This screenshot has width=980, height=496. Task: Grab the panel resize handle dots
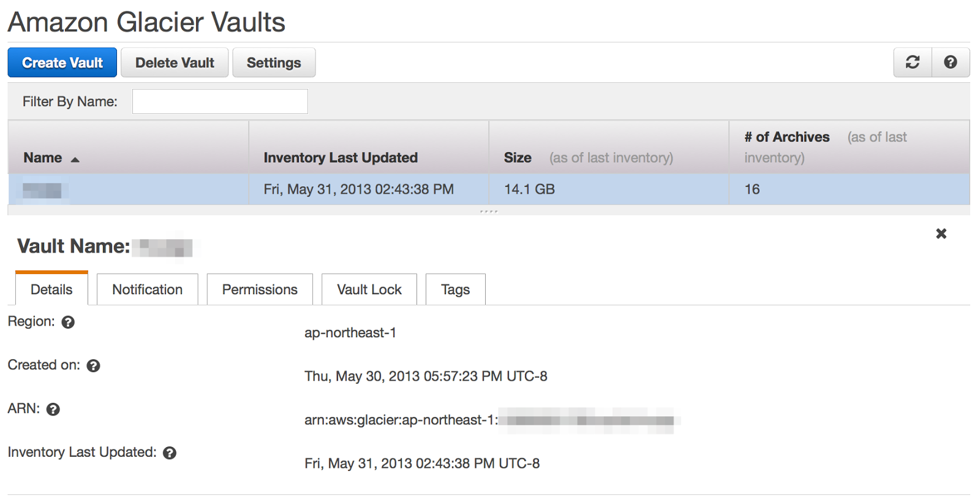489,212
